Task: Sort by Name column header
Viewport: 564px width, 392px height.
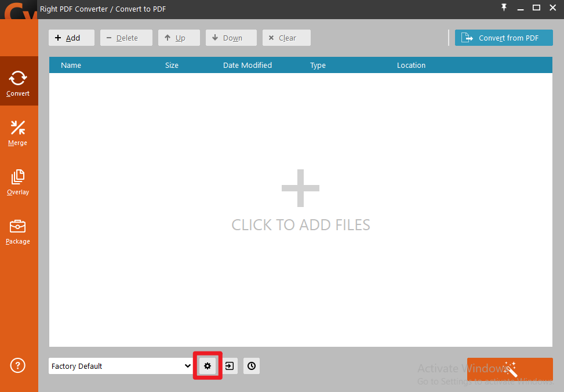Action: (x=71, y=65)
